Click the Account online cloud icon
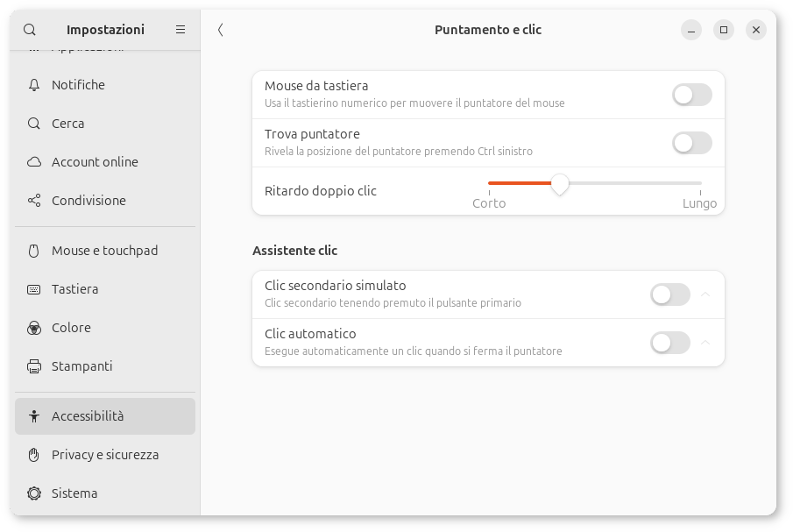 (x=34, y=162)
